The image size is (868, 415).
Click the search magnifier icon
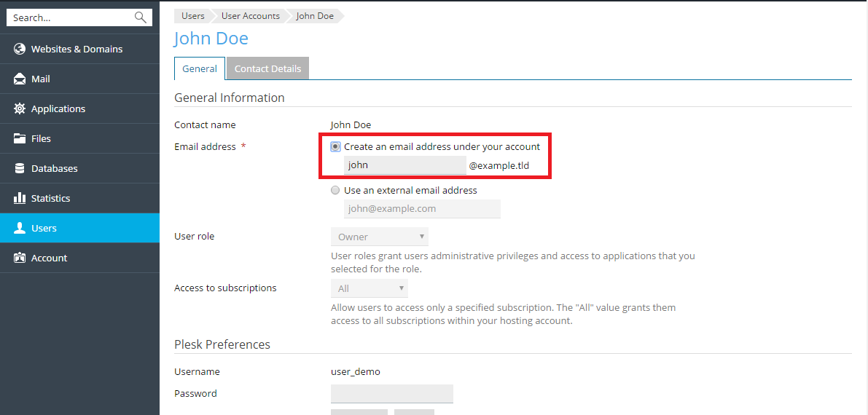(x=141, y=17)
